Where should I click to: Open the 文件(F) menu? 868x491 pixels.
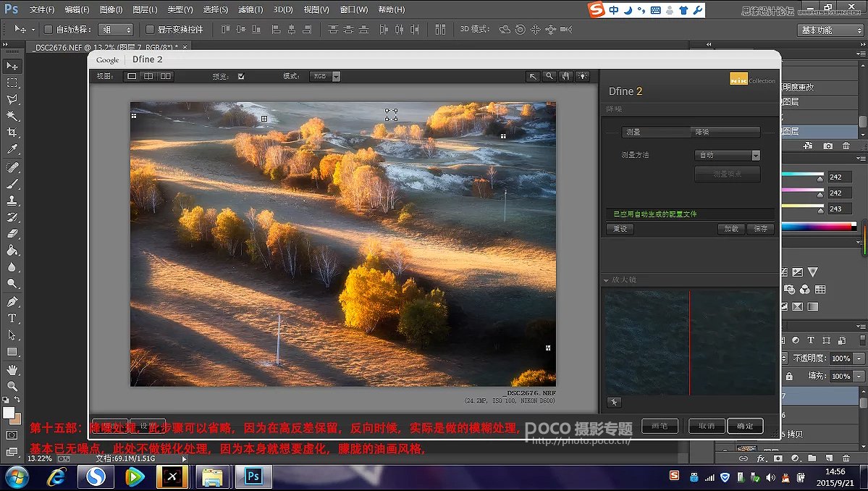(42, 9)
